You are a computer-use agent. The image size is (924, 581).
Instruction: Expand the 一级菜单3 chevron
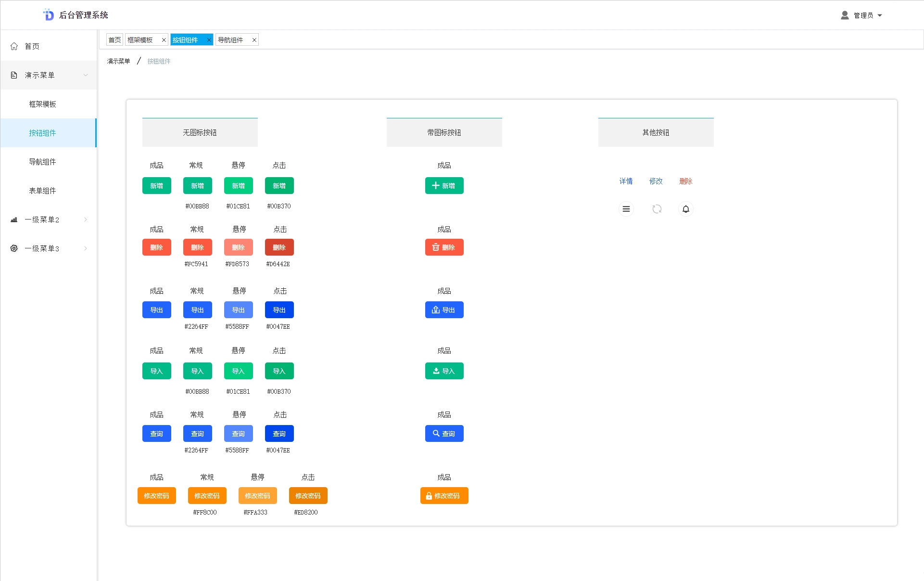pyautogui.click(x=86, y=248)
